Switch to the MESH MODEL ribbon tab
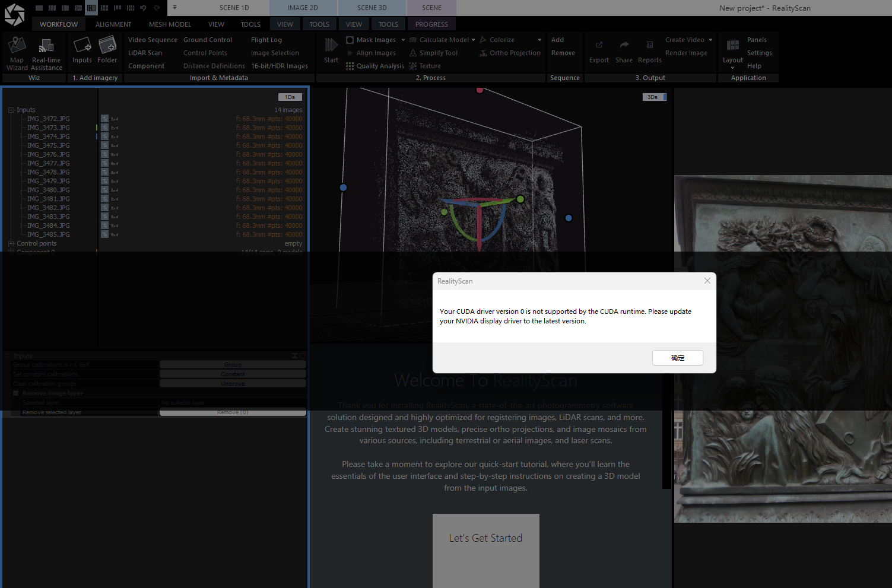This screenshot has height=588, width=892. tap(170, 24)
